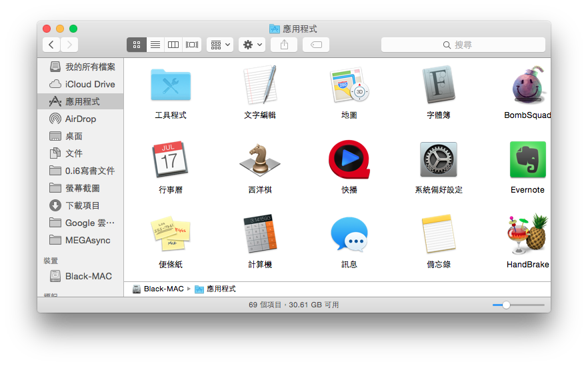Image resolution: width=588 pixels, height=366 pixels.
Task: Select Google 雲… folder in the sidebar
Action: click(80, 223)
